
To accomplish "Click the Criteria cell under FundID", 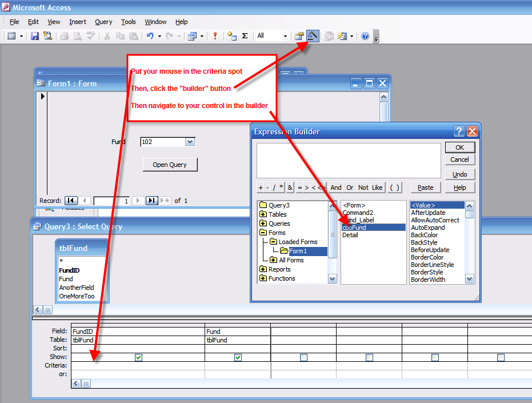I will pos(138,365).
